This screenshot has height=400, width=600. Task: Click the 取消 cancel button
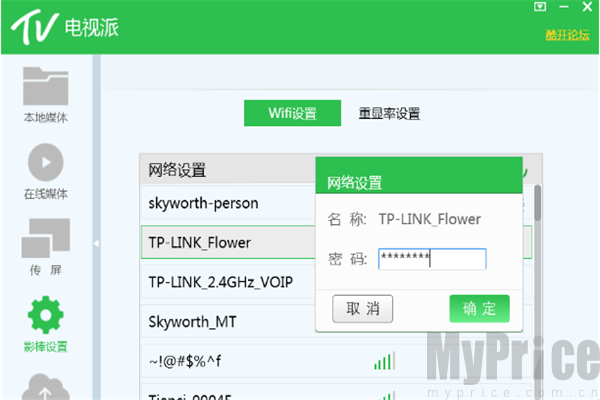pos(362,309)
